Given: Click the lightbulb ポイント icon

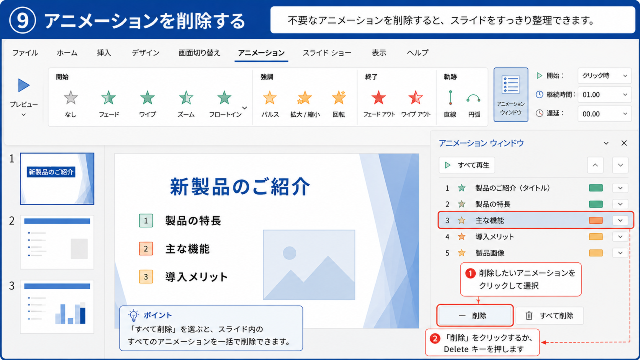Looking at the screenshot, I should [x=133, y=315].
